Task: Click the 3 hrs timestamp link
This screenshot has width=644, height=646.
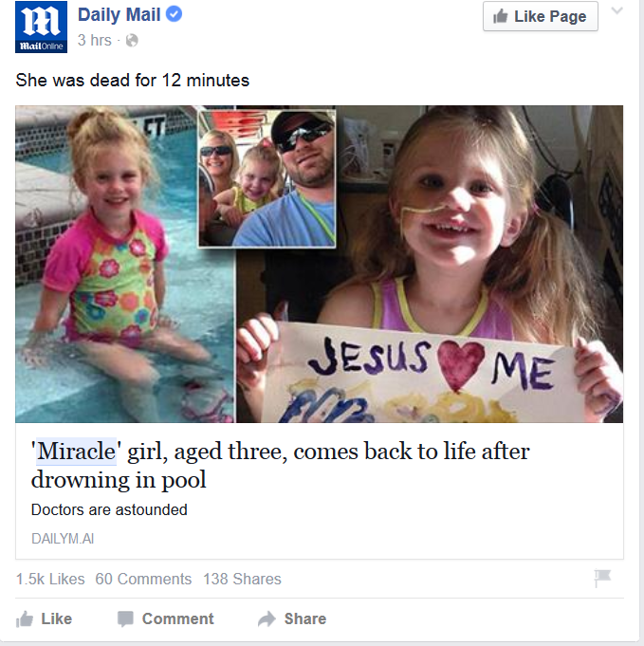Action: [x=94, y=41]
